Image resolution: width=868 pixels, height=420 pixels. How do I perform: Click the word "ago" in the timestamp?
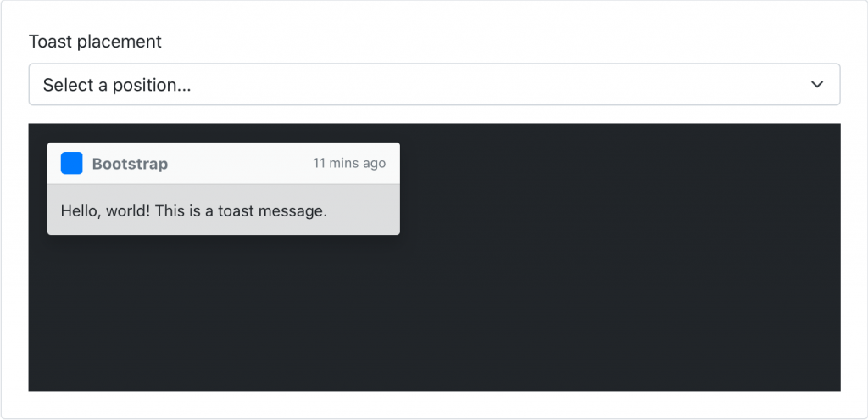click(x=374, y=165)
